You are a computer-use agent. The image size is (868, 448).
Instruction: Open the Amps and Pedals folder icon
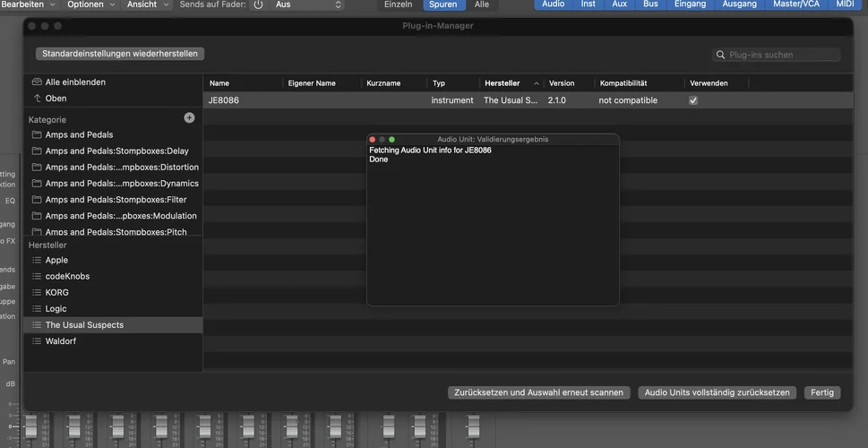click(37, 135)
